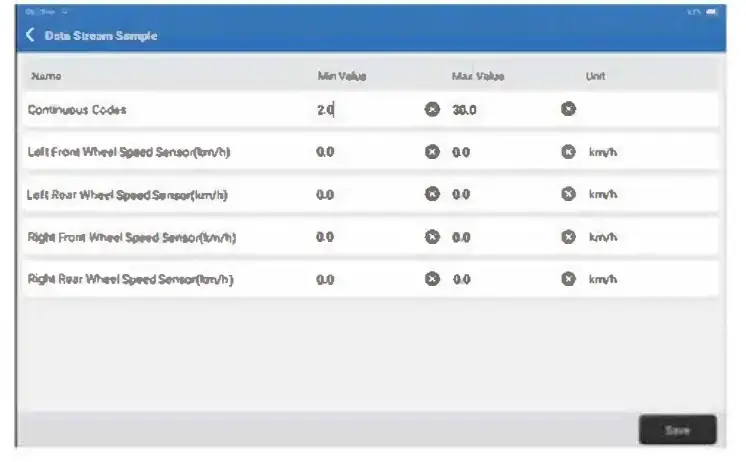Clear Max Value for Continuous Codes
The height and width of the screenshot is (462, 746).
tap(568, 109)
